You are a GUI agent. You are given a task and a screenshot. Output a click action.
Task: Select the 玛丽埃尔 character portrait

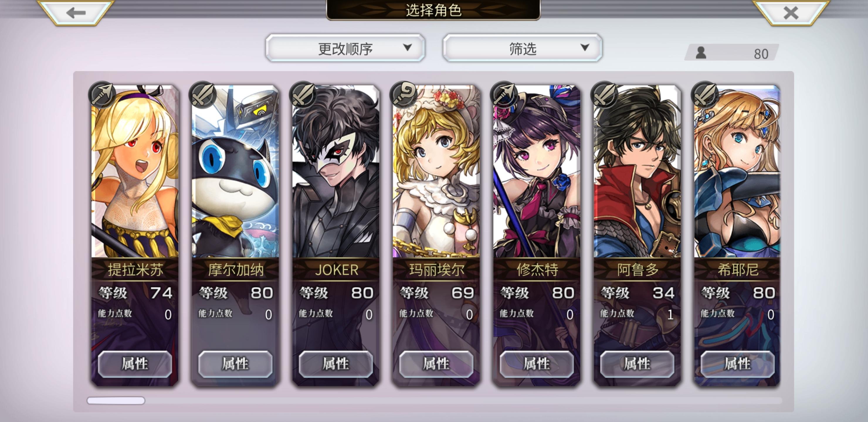click(436, 171)
